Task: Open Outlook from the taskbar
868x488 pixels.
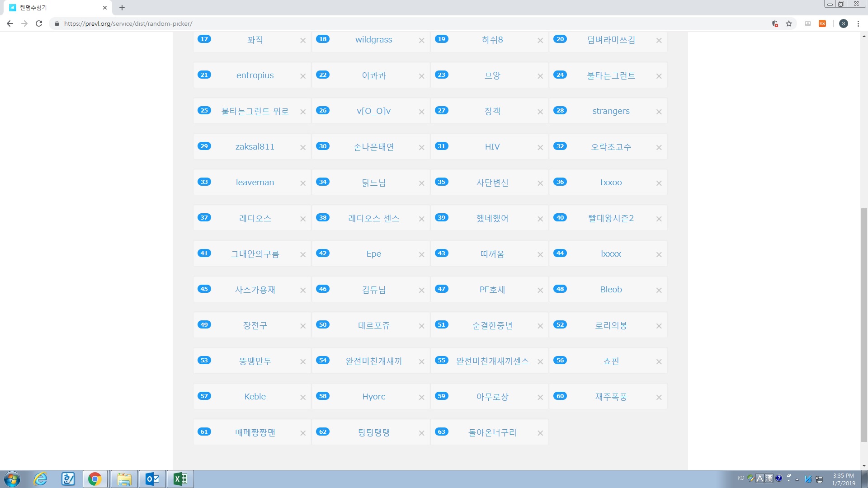Action: pos(152,479)
